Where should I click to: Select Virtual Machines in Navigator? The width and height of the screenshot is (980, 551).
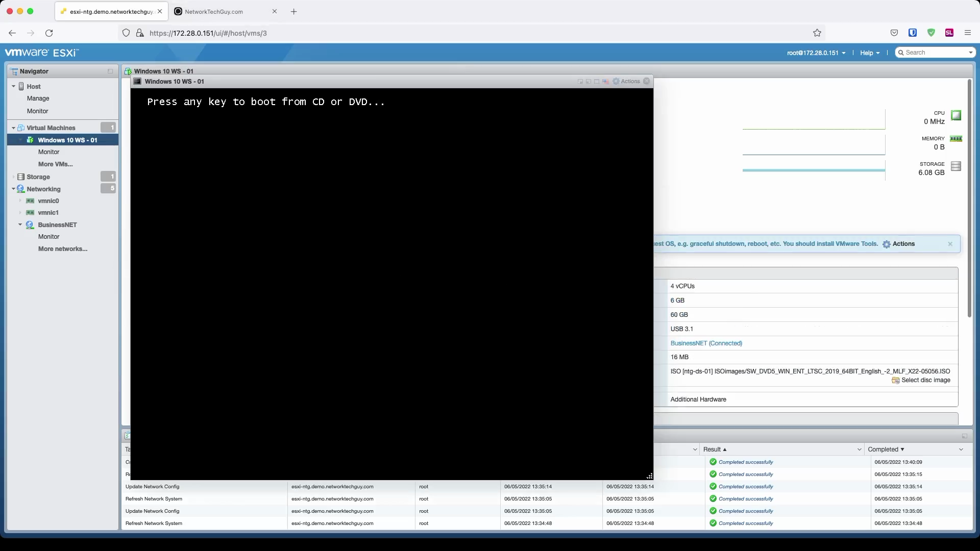(51, 128)
